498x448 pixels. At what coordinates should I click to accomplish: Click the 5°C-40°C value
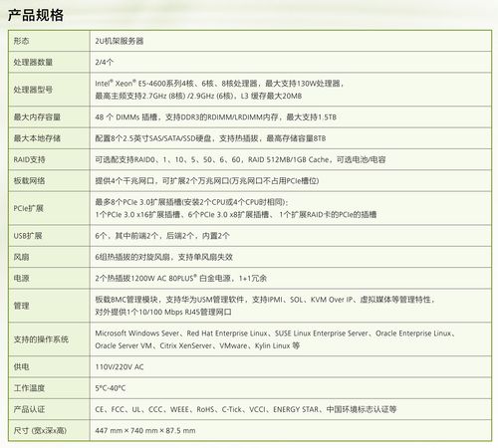tap(111, 388)
